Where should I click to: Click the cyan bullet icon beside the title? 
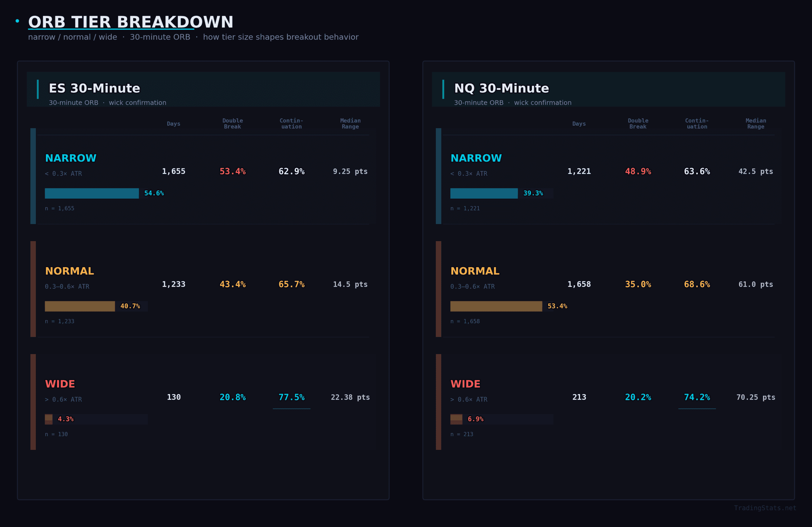[x=17, y=21]
